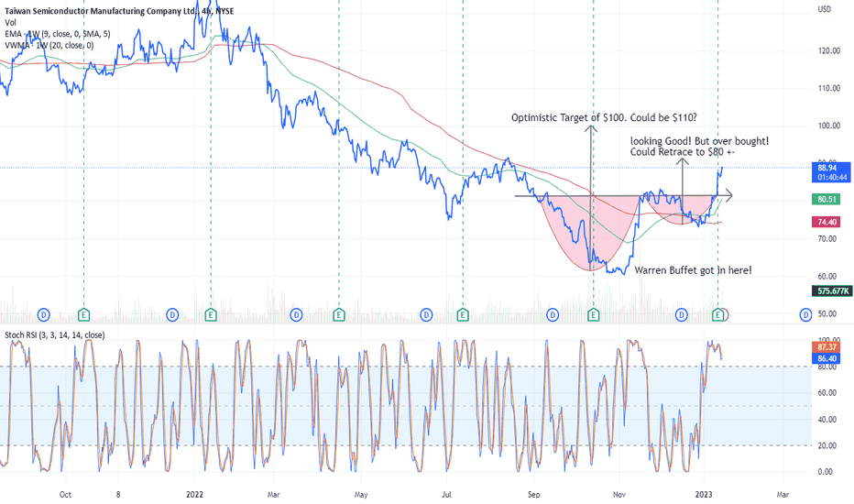This screenshot has width=854, height=504.
Task: Click the dividend marker dated June 2022
Action: (426, 314)
